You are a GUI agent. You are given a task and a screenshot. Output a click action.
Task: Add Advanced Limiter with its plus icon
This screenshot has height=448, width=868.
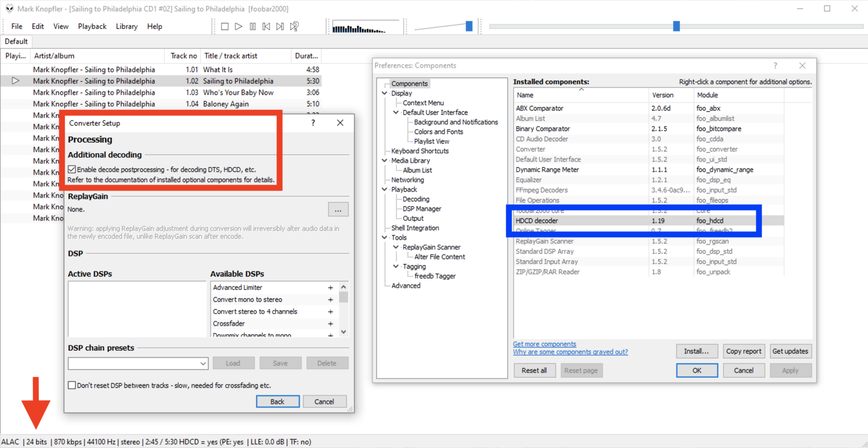330,288
